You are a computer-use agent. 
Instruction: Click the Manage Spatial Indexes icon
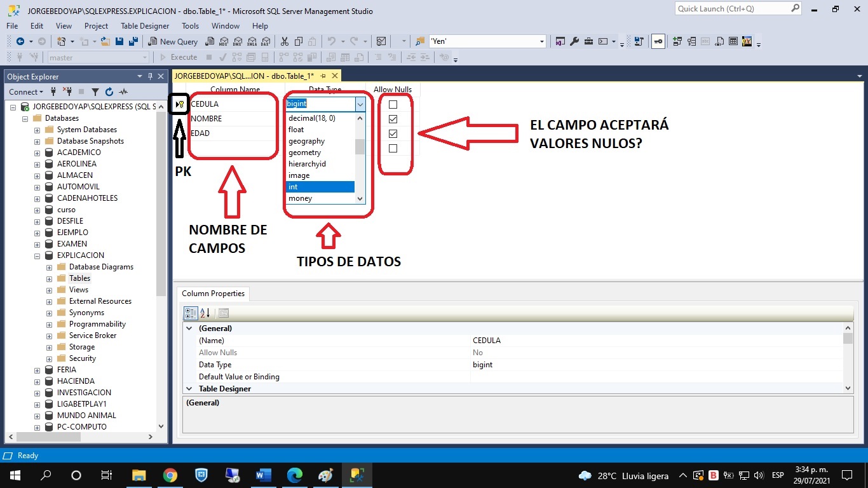[747, 41]
